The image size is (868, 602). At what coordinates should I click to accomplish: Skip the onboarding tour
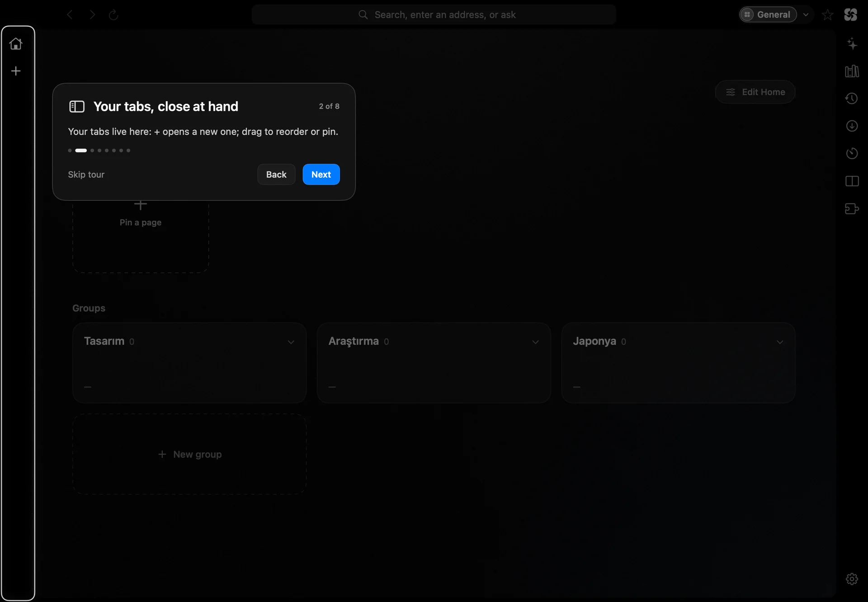point(86,175)
